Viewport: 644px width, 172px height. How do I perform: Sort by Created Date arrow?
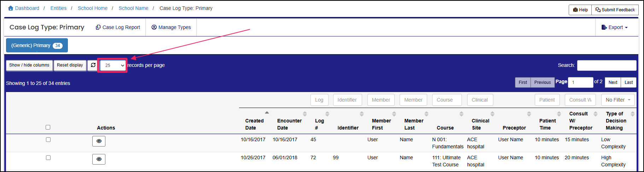click(267, 113)
